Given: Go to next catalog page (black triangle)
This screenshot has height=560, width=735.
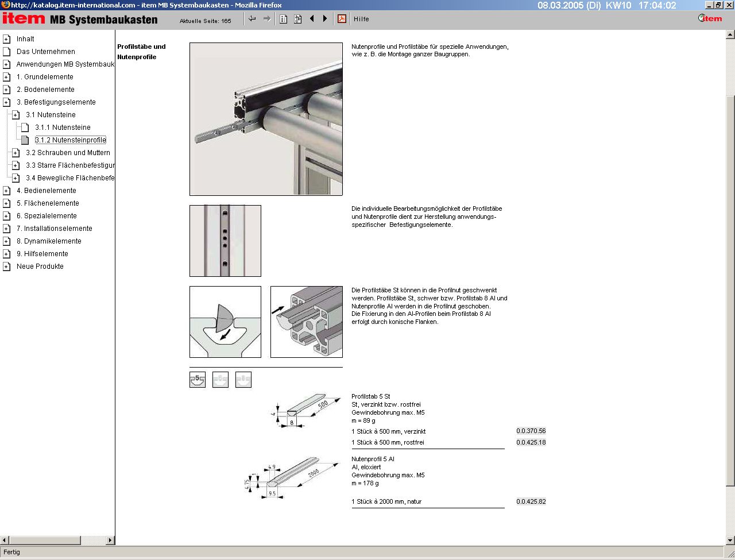Looking at the screenshot, I should point(325,19).
